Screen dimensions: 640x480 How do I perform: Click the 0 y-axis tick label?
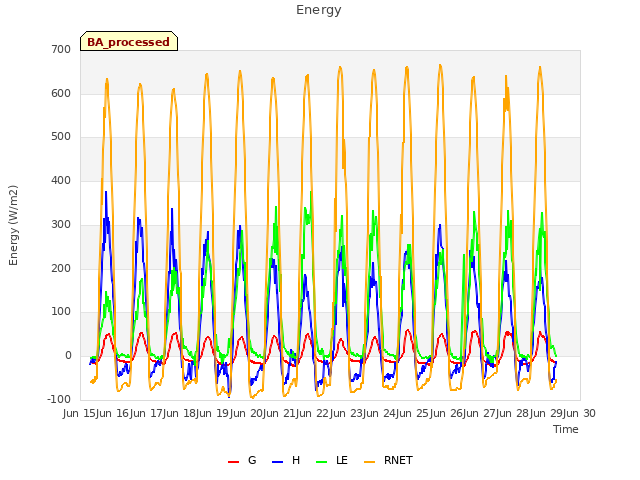pos(68,356)
